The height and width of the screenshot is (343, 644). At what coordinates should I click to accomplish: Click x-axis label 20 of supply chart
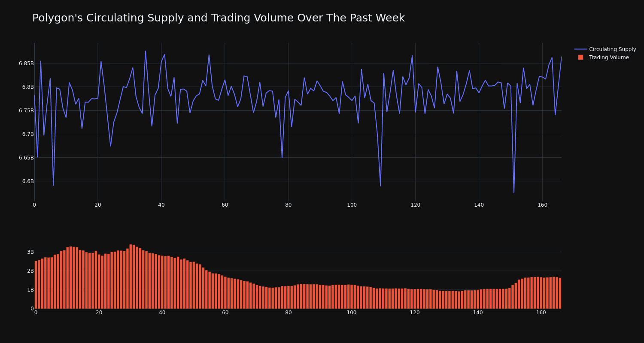[x=98, y=205]
